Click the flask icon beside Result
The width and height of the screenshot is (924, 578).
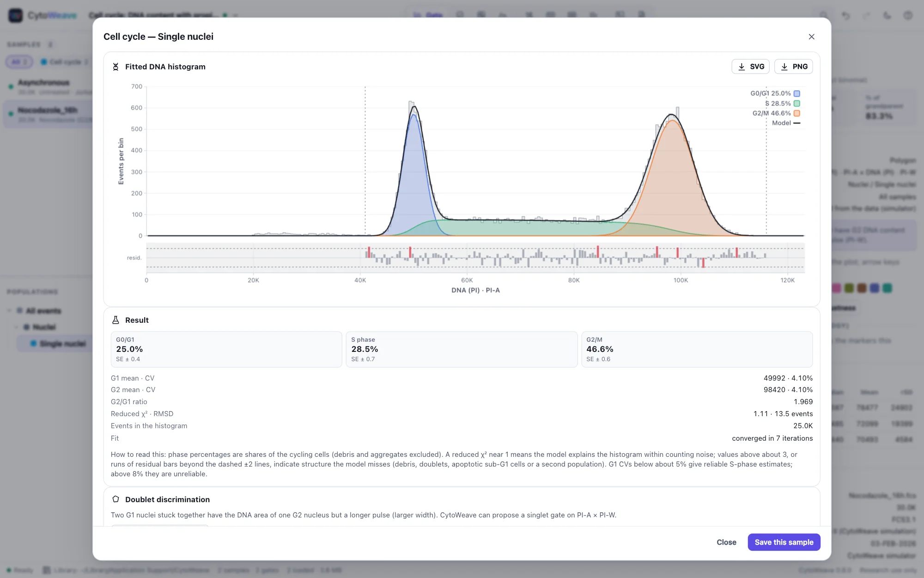[115, 320]
